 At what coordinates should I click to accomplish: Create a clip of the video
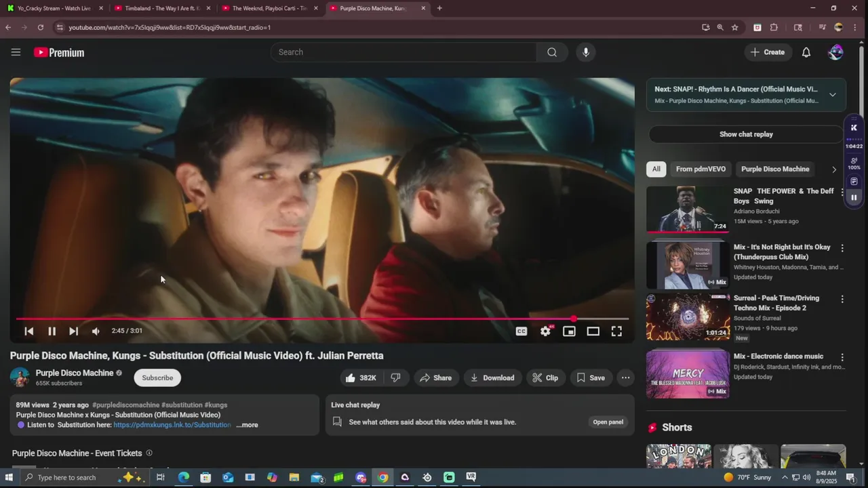(x=546, y=378)
